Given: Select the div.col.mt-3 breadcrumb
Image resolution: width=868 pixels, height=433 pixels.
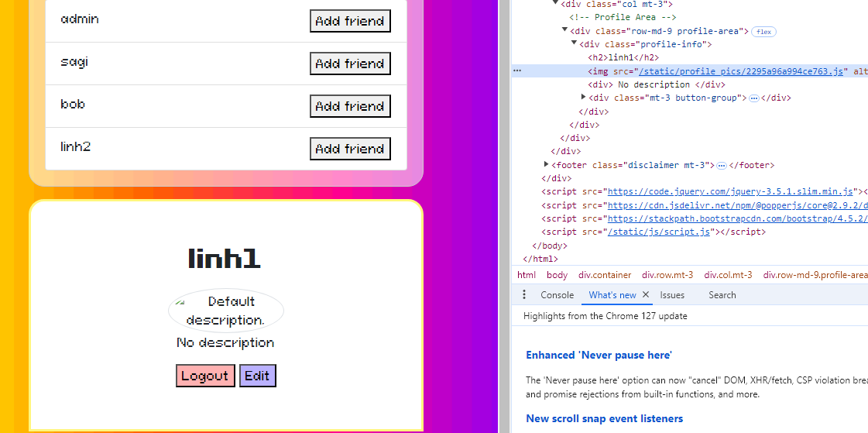Looking at the screenshot, I should tap(728, 275).
